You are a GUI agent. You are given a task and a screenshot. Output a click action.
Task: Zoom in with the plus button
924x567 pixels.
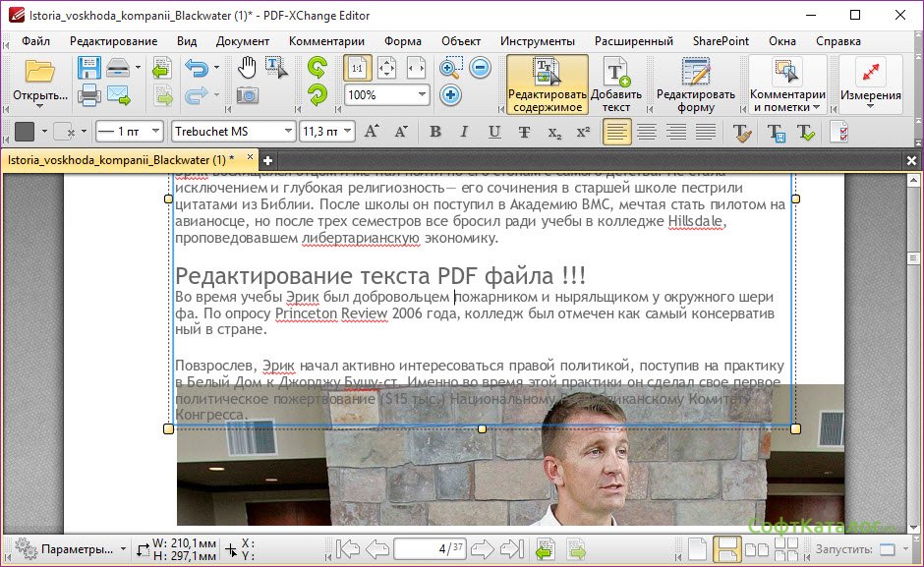[x=451, y=95]
